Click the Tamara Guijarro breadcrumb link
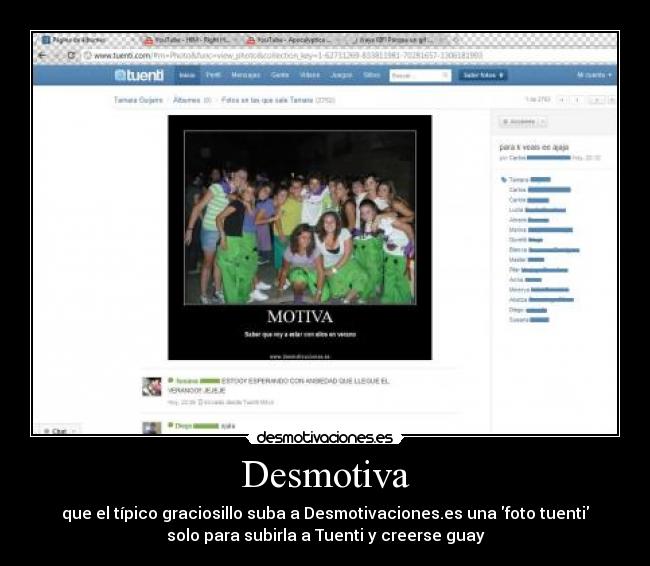 [x=138, y=100]
